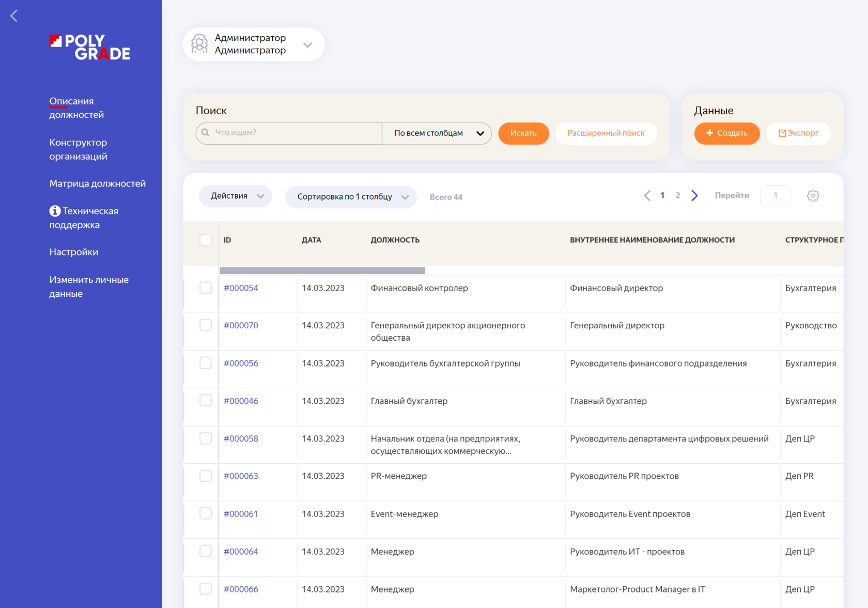The height and width of the screenshot is (608, 868).
Task: Click Event-менеджер position cell
Action: point(405,513)
